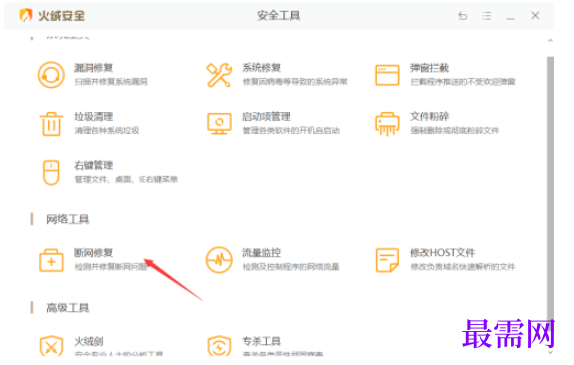Click the 清理各种系统垃圾 description
The height and width of the screenshot is (365, 574).
pos(107,131)
